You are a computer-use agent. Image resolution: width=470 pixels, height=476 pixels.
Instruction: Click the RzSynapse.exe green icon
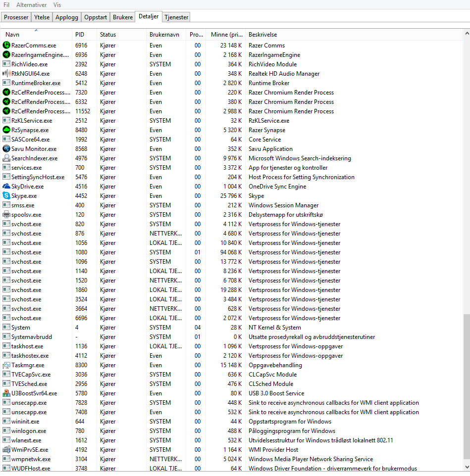pyautogui.click(x=6, y=130)
